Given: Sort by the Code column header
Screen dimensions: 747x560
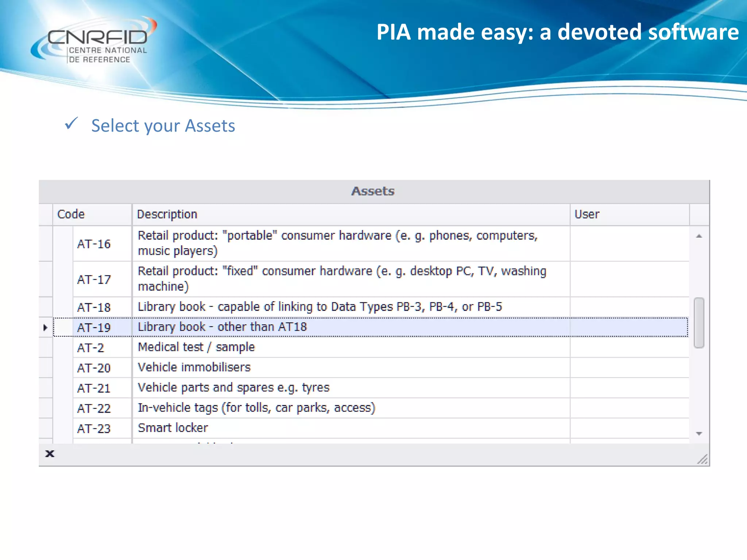Looking at the screenshot, I should pyautogui.click(x=92, y=214).
